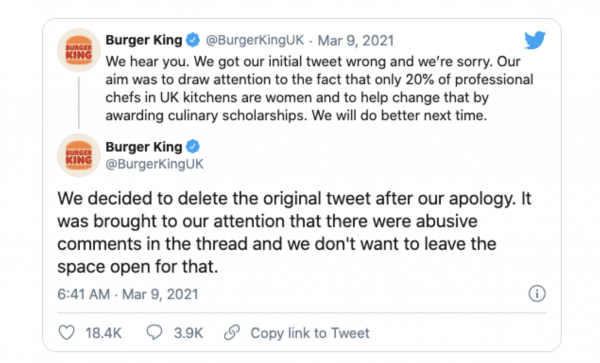
Task: Open Burger King avatar on first tweet
Action: pyautogui.click(x=79, y=50)
